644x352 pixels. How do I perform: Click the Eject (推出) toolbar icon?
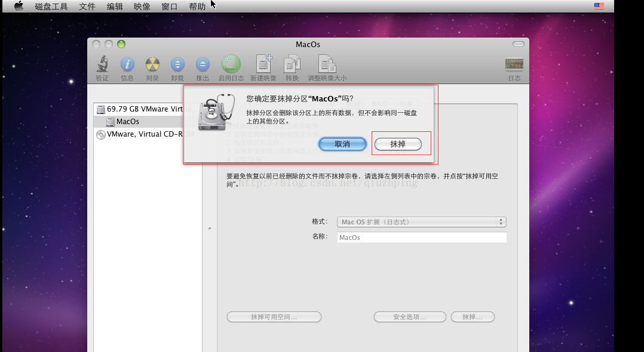tap(203, 64)
